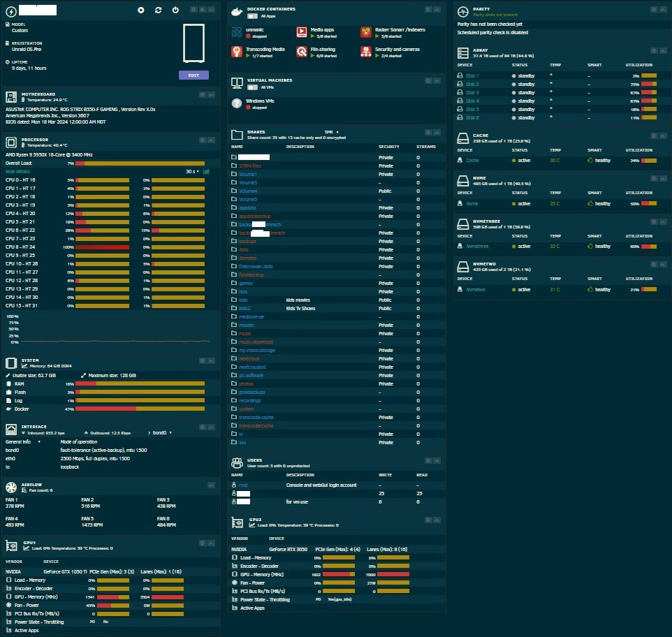Click "GeForce RTX 3050" device name

tap(288, 549)
